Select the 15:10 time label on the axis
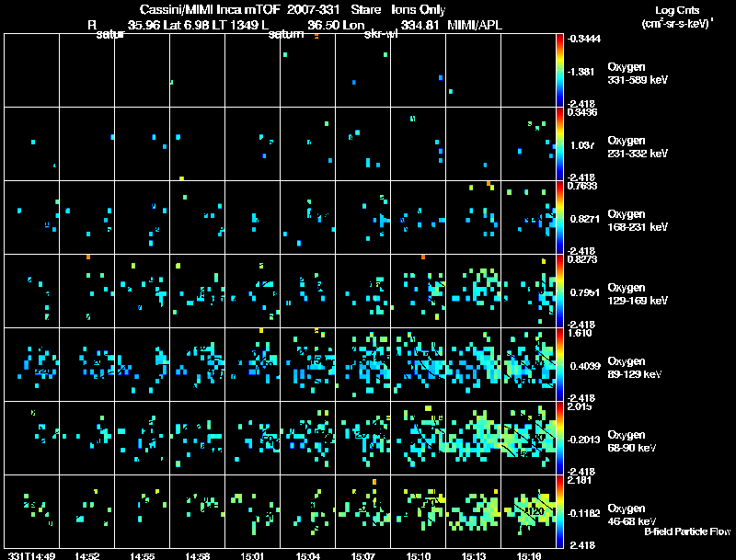Image resolution: width=736 pixels, height=560 pixels. point(419,554)
